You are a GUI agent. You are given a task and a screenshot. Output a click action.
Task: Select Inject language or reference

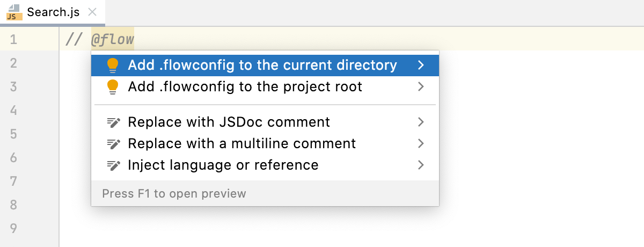pyautogui.click(x=223, y=165)
